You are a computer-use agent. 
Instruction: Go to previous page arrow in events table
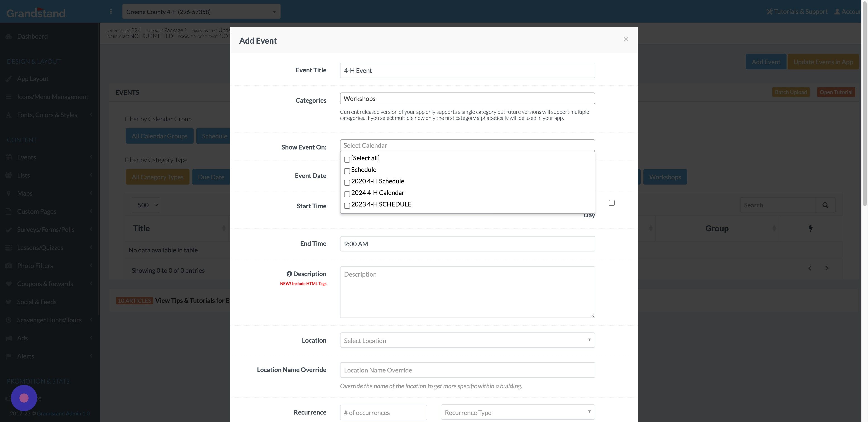(810, 268)
